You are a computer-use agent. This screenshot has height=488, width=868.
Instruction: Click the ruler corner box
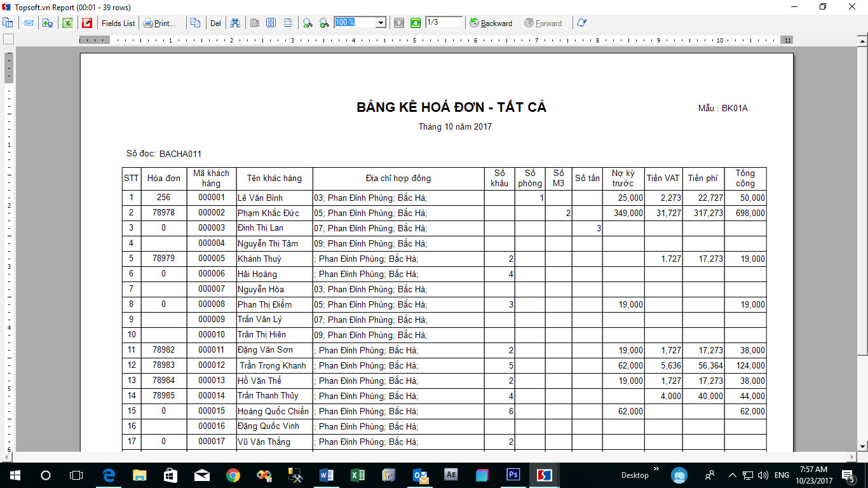pyautogui.click(x=8, y=39)
